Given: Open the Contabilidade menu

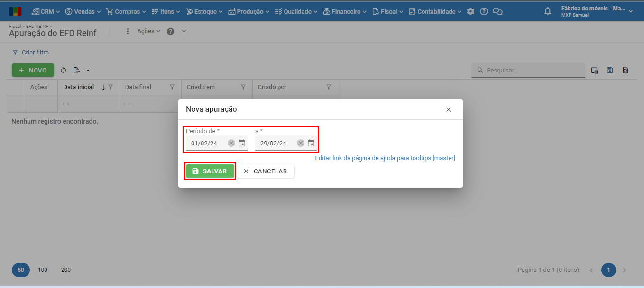Looking at the screenshot, I should click(x=435, y=11).
